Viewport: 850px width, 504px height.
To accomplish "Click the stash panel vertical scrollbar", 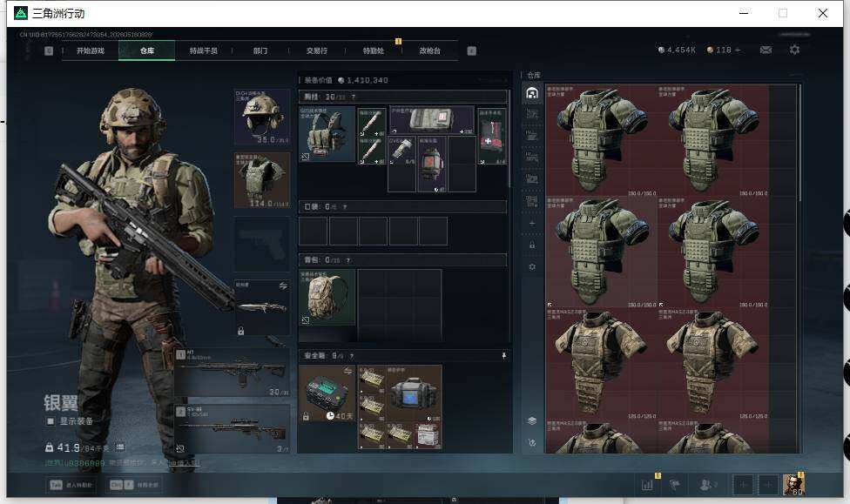I will (x=799, y=144).
